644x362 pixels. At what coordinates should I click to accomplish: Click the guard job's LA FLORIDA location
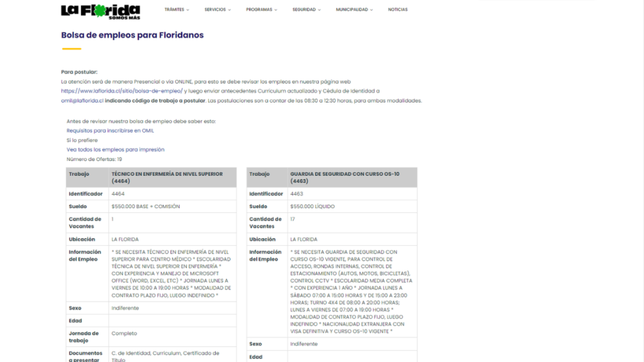(304, 239)
